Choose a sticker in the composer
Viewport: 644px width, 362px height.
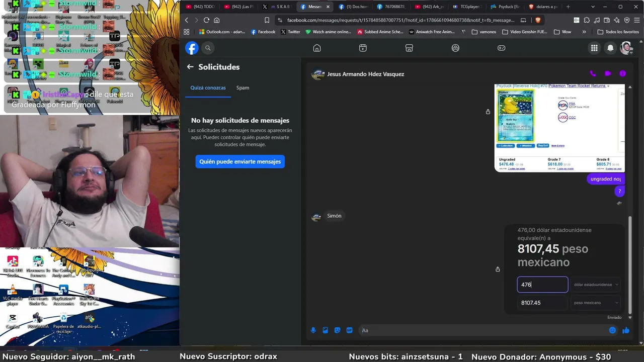(337, 330)
